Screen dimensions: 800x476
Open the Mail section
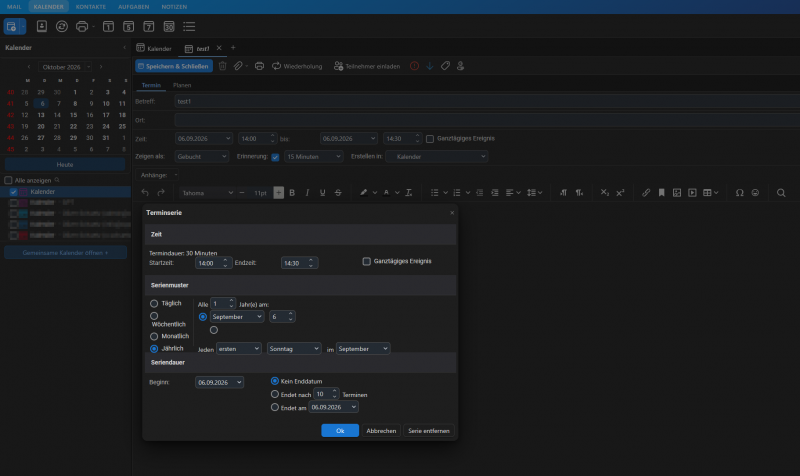14,7
